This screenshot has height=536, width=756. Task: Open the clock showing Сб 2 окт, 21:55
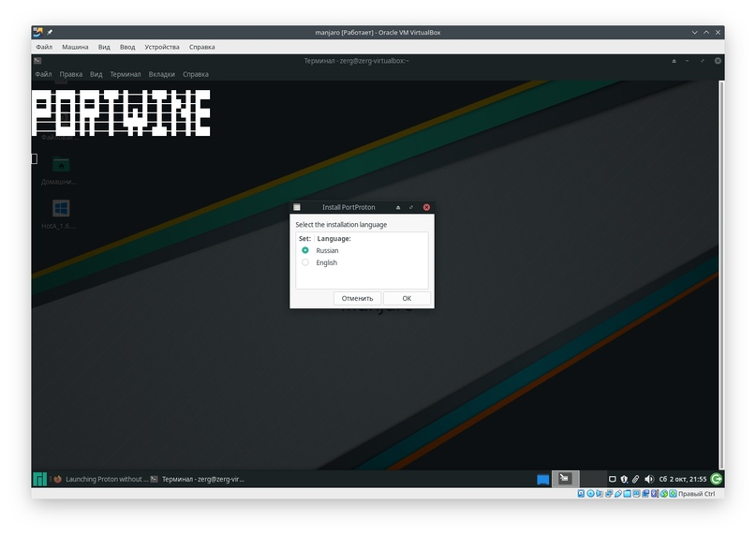[x=683, y=479]
